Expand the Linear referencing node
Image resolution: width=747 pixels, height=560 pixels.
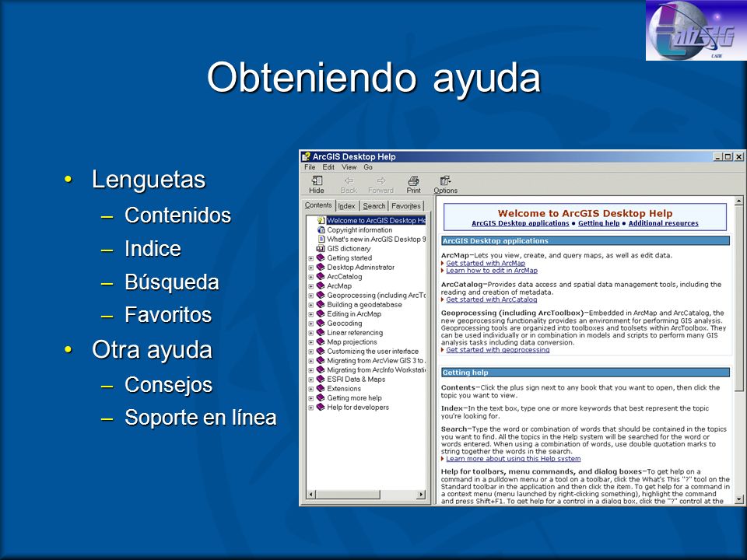click(x=310, y=334)
